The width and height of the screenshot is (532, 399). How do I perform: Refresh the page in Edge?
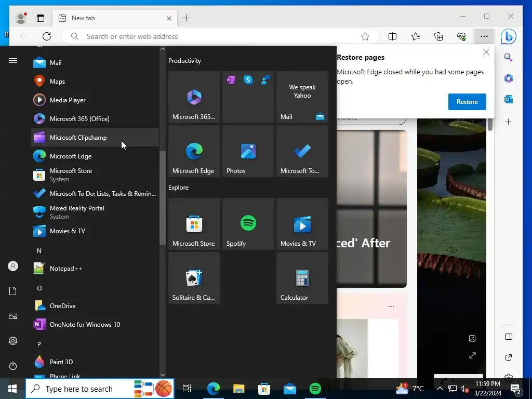(47, 36)
